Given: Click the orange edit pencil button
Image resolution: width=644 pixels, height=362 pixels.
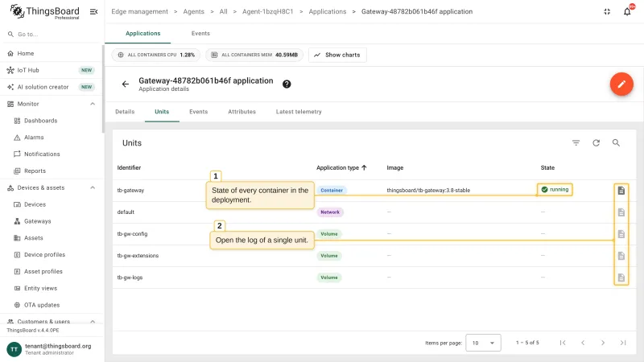Looking at the screenshot, I should click(621, 84).
